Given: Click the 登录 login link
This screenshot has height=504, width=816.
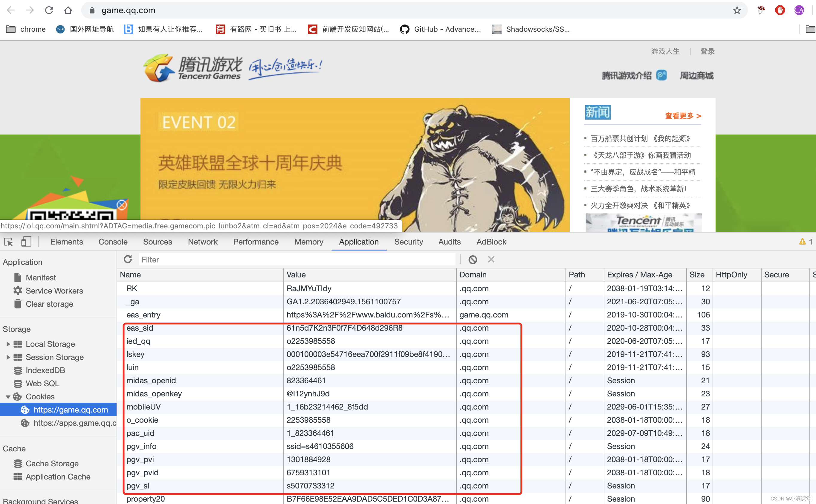Looking at the screenshot, I should (707, 51).
